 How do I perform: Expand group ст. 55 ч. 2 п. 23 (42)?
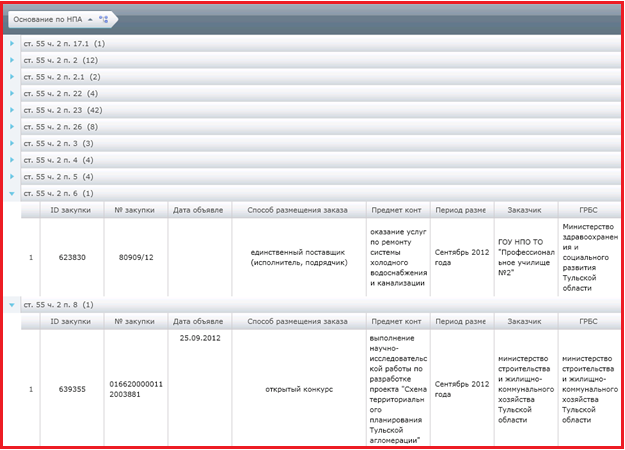12,110
